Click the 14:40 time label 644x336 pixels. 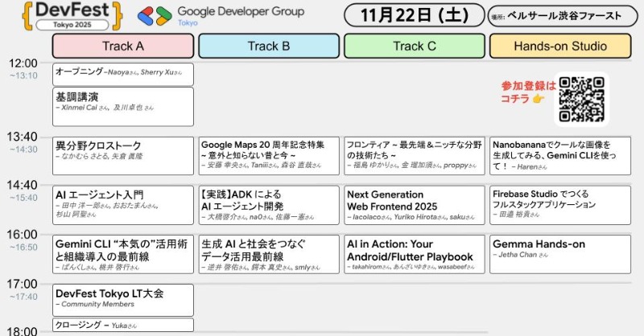(x=22, y=186)
